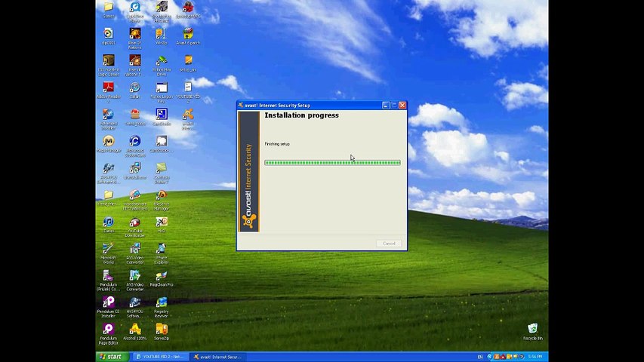Open the Rise Of Nations desktop shortcut
Viewport: 644px width, 362px height.
(134, 38)
